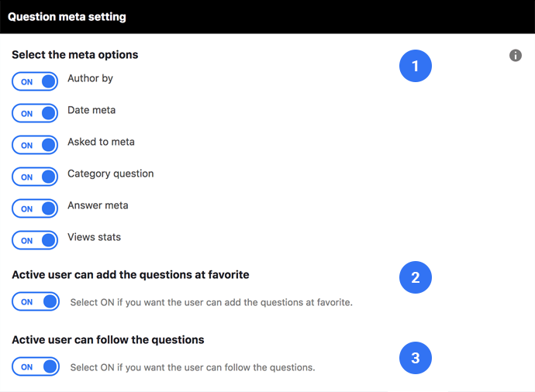
Task: Click the info icon at top right
Action: tap(515, 55)
